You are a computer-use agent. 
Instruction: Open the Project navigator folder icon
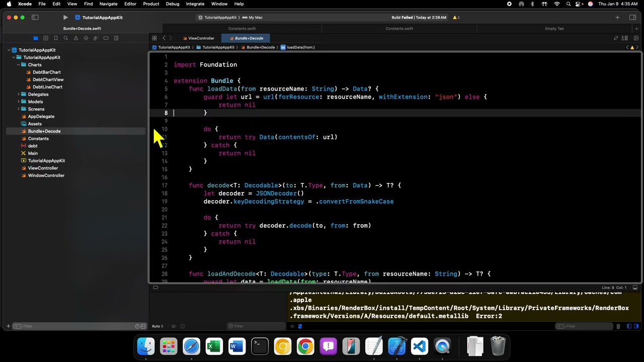[x=36, y=38]
